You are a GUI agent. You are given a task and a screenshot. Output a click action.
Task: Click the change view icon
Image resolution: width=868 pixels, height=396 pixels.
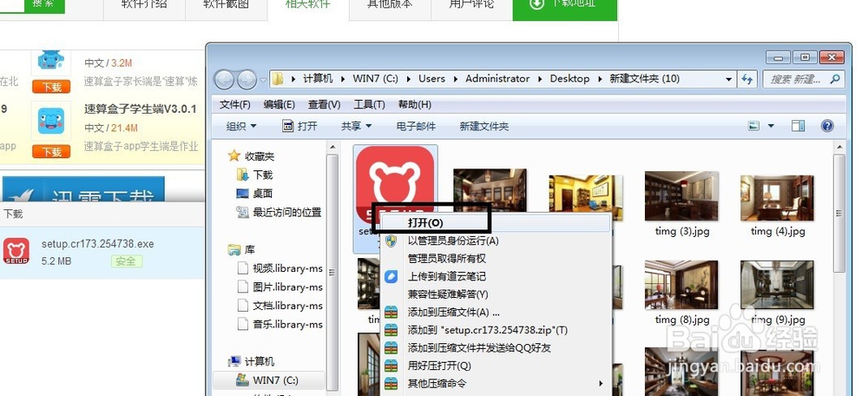753,126
